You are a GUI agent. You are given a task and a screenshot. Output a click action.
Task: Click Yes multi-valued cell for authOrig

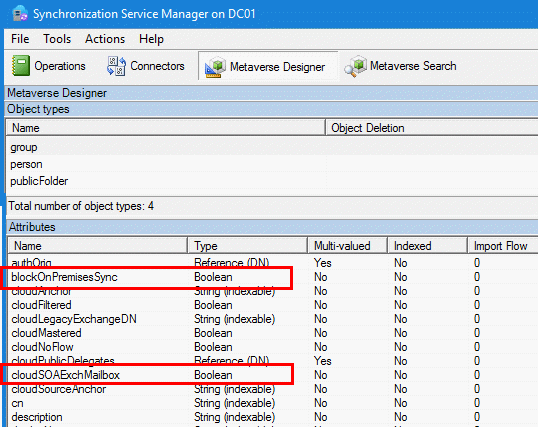[323, 263]
